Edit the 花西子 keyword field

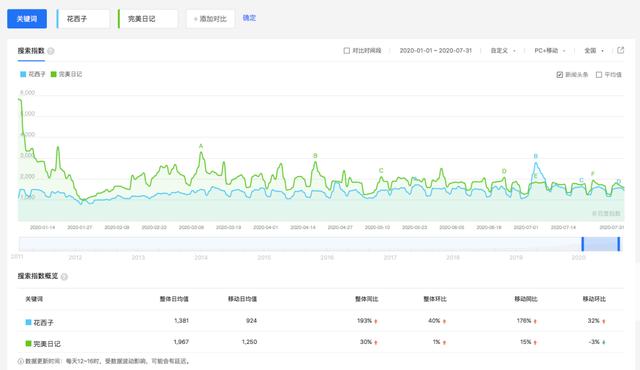(x=83, y=19)
